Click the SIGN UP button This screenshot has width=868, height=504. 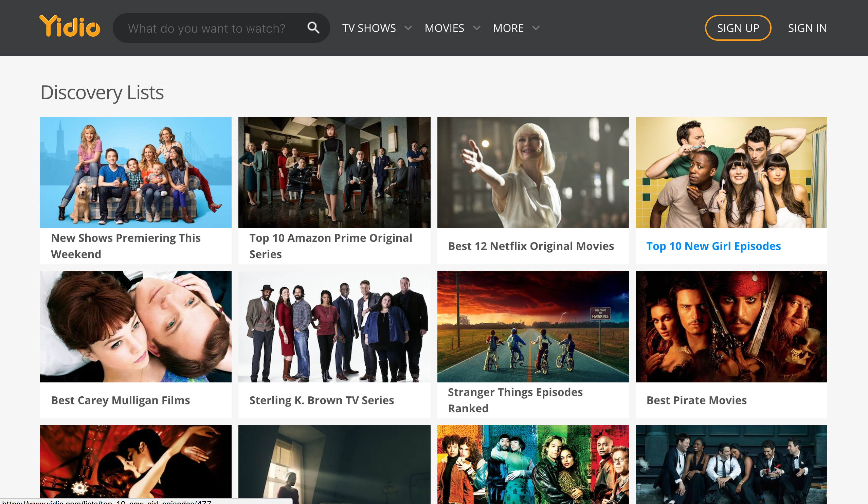(x=738, y=28)
